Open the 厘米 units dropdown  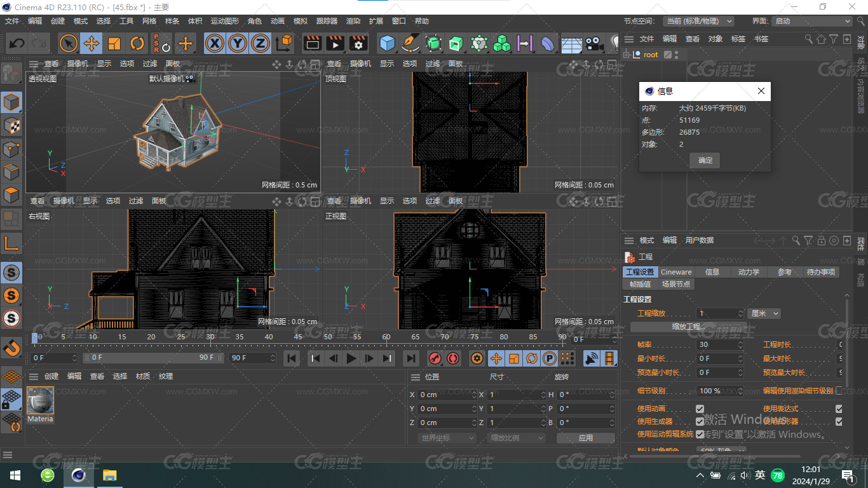pos(764,313)
